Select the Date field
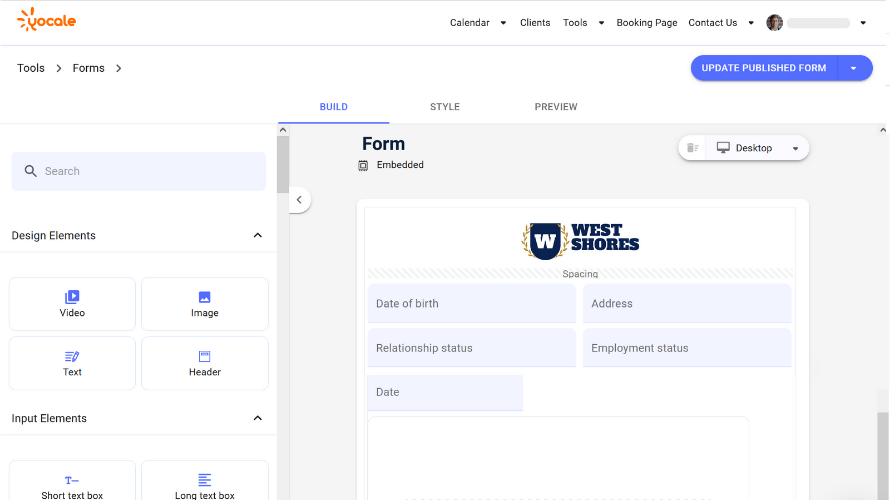The width and height of the screenshot is (890, 500). (x=445, y=392)
